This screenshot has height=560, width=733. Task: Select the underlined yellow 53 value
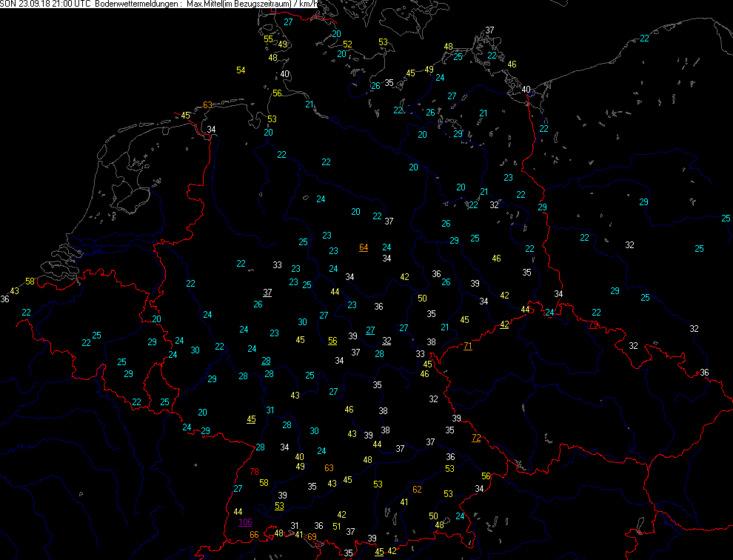[279, 507]
